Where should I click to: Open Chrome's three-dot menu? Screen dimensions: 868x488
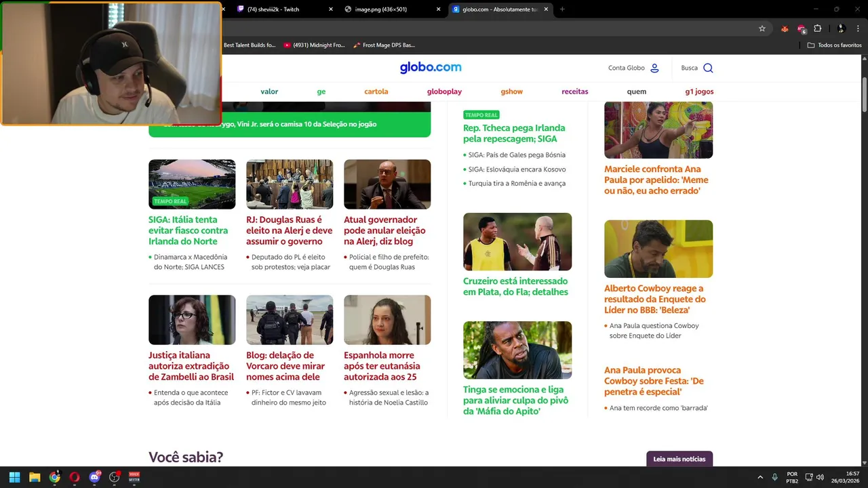(x=859, y=28)
